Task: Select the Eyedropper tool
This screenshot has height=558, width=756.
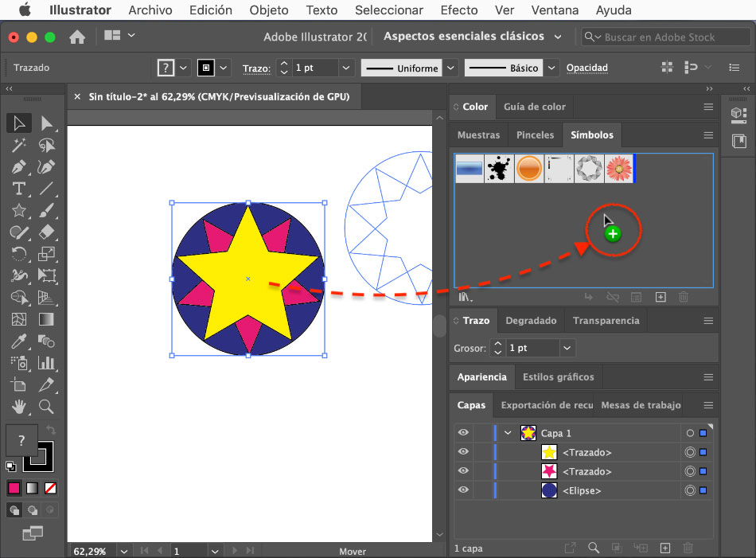Action: (x=19, y=341)
